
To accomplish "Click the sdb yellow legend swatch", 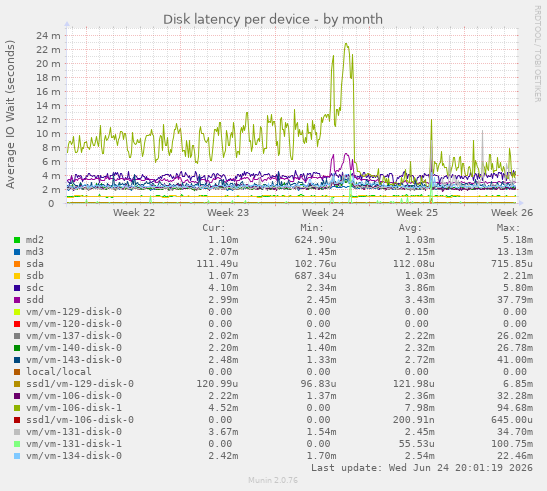I will pos(17,276).
